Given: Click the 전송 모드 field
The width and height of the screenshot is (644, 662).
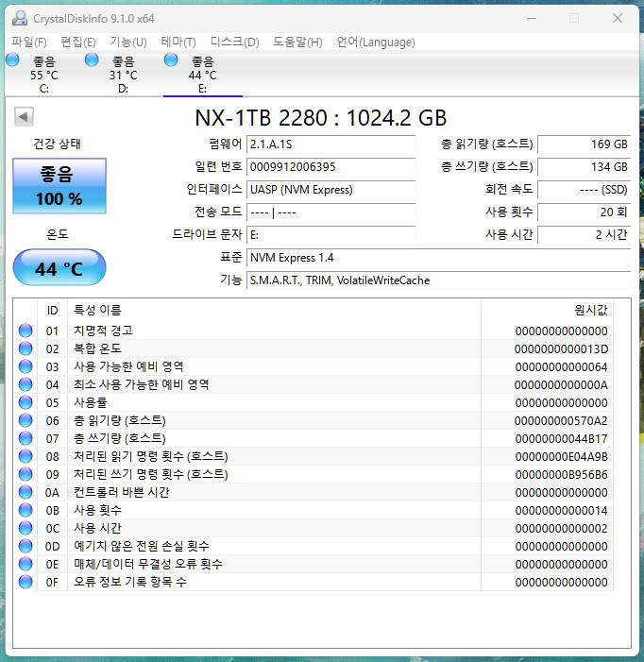Looking at the screenshot, I should point(330,212).
